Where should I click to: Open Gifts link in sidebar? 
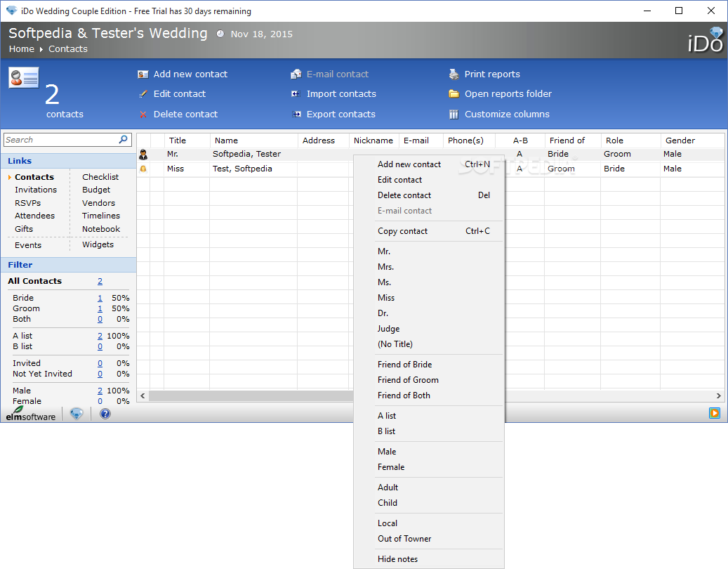24,229
